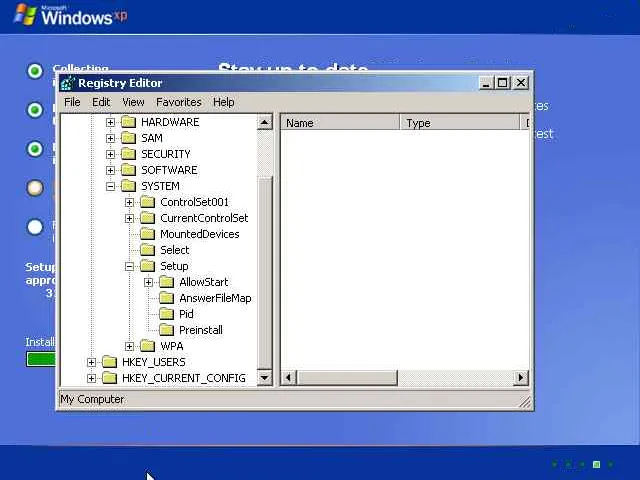
Task: Click the Windows XP logo in setup
Action: 70,16
